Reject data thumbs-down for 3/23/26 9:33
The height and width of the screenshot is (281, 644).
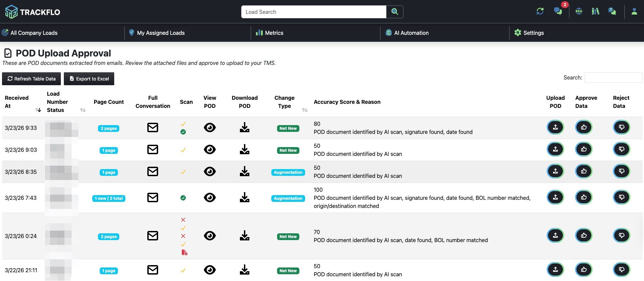coord(622,127)
